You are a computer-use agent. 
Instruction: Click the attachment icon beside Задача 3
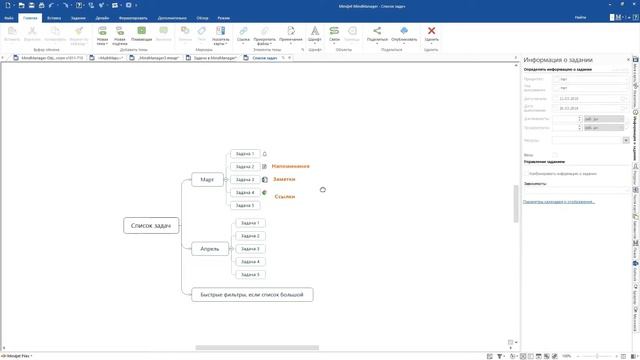265,180
